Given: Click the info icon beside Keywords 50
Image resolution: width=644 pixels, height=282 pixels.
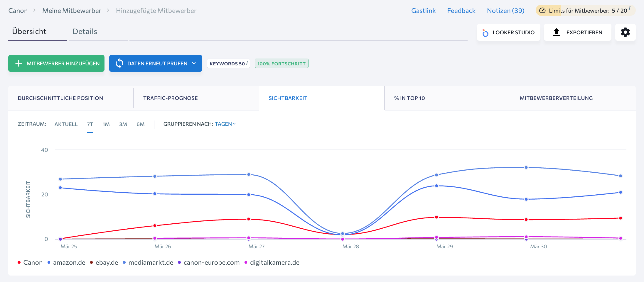Looking at the screenshot, I should pos(247,63).
